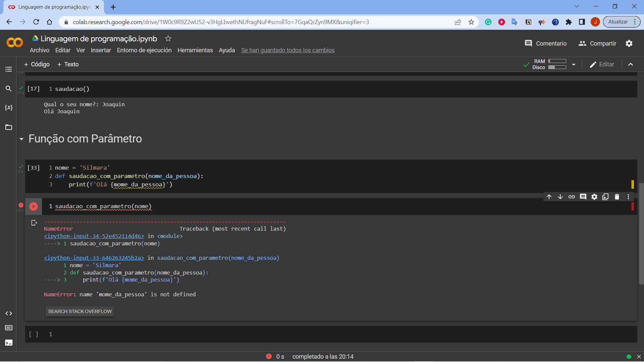644x362 pixels.
Task: Open the RAM/Disco connection dropdown arrow
Action: pos(574,64)
